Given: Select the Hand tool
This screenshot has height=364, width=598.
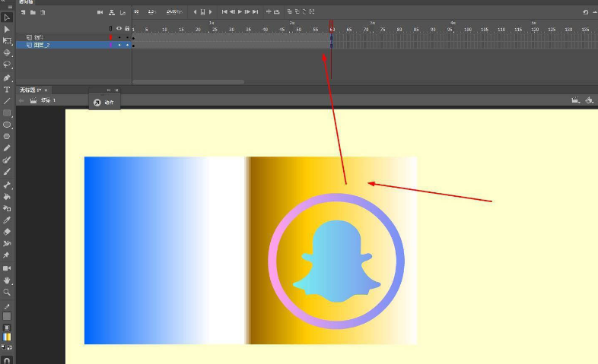Looking at the screenshot, I should 7,280.
